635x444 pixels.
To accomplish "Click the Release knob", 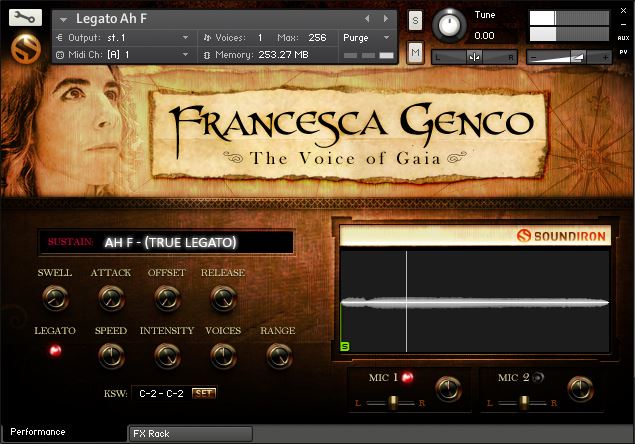I will tap(223, 297).
